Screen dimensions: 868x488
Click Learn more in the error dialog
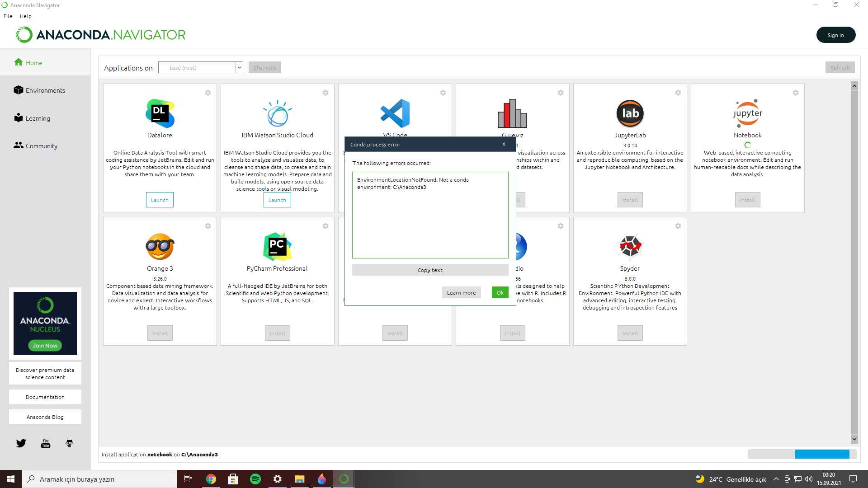(462, 292)
